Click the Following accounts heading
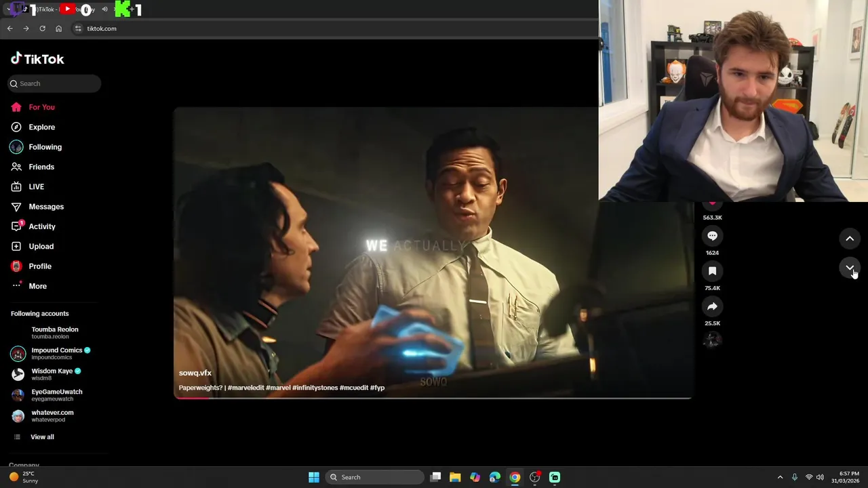The image size is (868, 488). point(39,314)
